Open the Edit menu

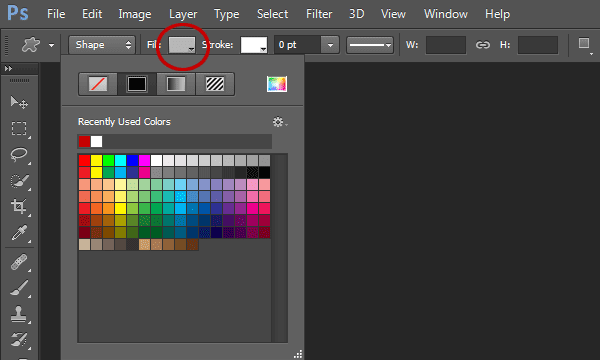pyautogui.click(x=92, y=14)
